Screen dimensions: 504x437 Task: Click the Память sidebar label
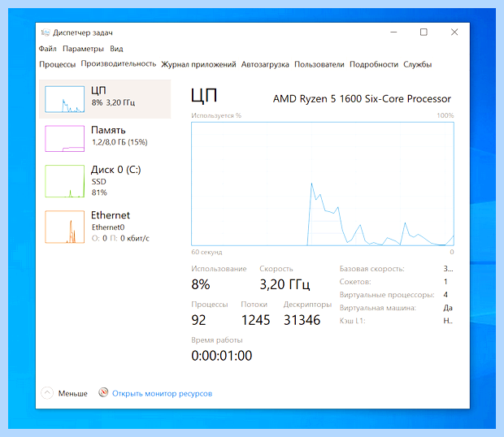(x=108, y=130)
